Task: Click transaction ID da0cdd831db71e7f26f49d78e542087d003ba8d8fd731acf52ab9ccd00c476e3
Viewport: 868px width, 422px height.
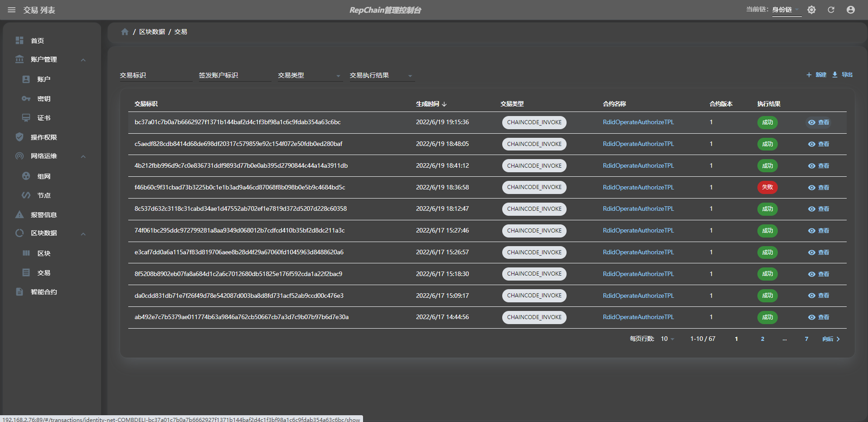Action: coord(239,296)
